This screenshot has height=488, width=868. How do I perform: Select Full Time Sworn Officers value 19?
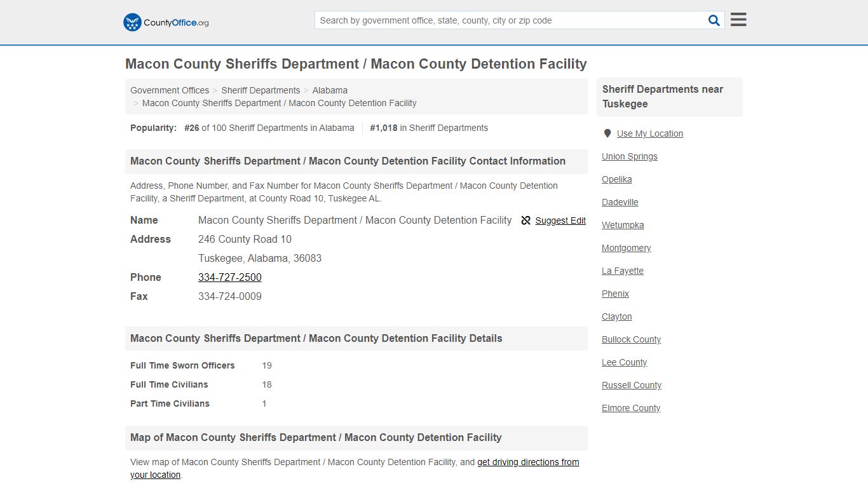tap(267, 365)
